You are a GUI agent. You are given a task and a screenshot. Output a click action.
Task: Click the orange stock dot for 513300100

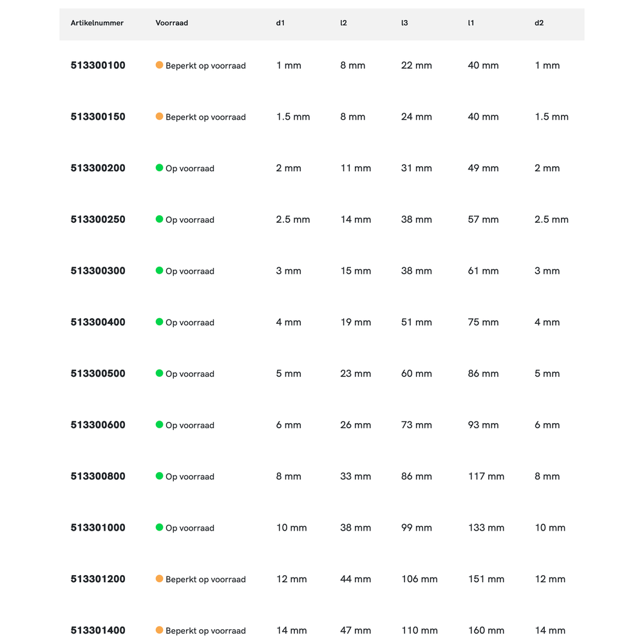[x=159, y=65]
